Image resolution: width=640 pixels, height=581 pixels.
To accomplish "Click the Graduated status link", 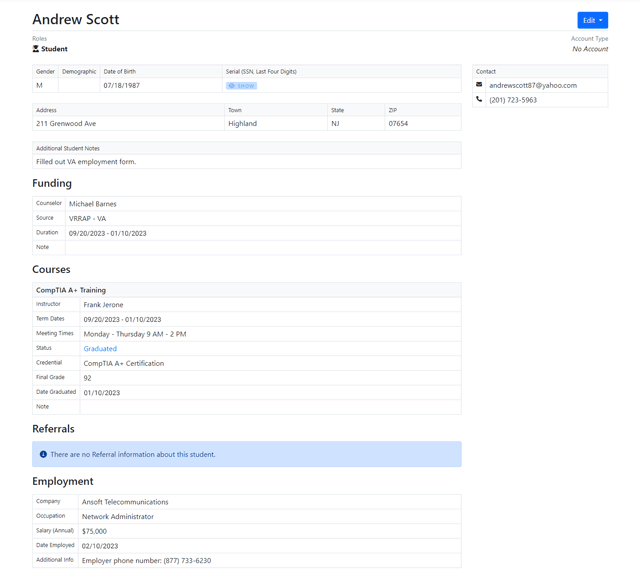I will (100, 349).
